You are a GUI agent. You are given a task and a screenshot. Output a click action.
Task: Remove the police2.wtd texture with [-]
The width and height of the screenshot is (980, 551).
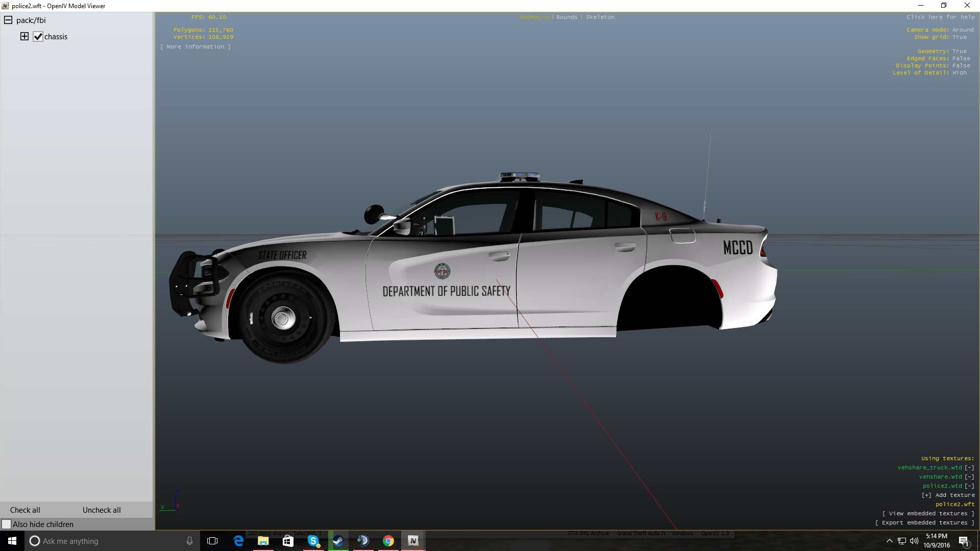tap(969, 486)
